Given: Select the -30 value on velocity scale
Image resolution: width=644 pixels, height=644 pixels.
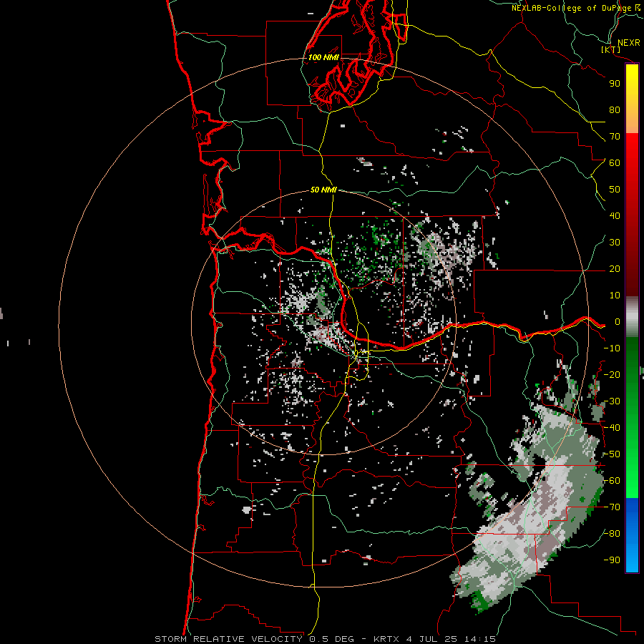Looking at the screenshot, I should click(612, 401).
